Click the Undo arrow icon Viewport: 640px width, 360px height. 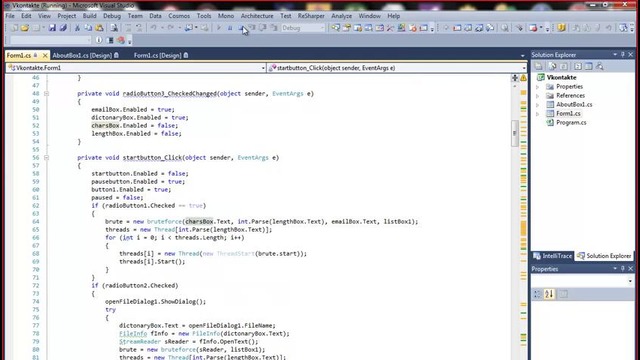(153, 28)
